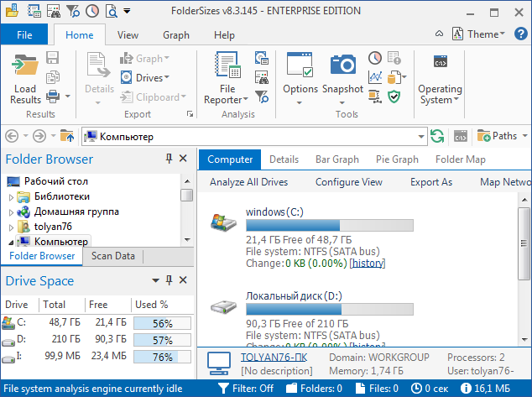Click the Локальный диск (D:) drive icon
This screenshot has width=532, height=397.
pyautogui.click(x=223, y=307)
